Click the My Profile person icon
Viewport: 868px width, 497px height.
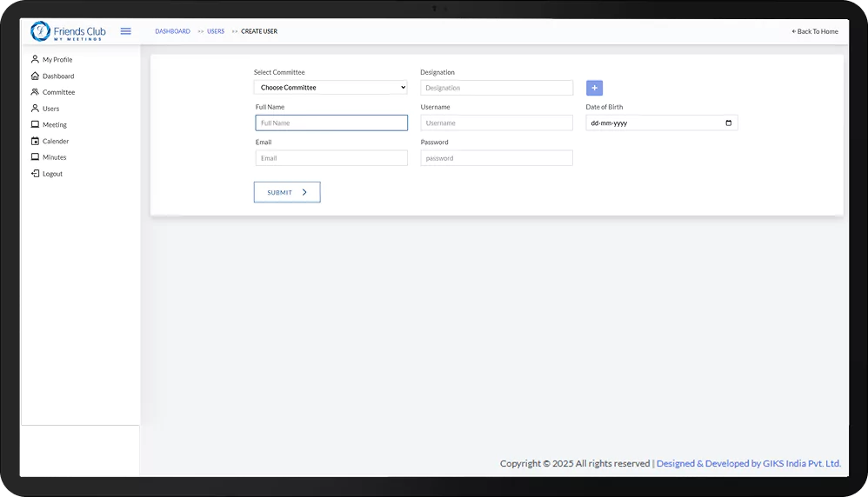point(35,59)
